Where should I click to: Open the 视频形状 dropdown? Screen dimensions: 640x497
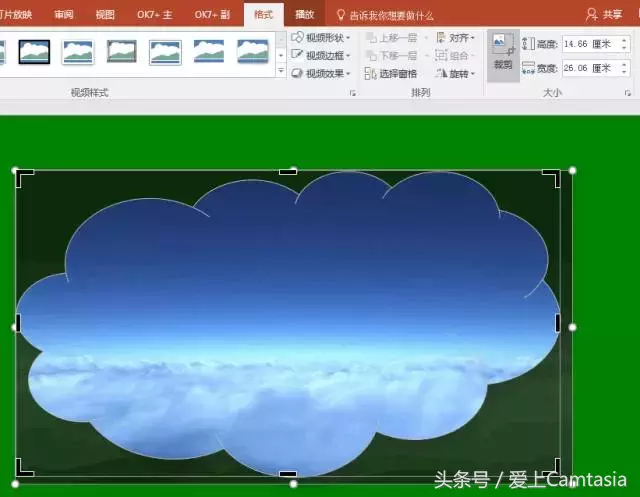coord(321,38)
